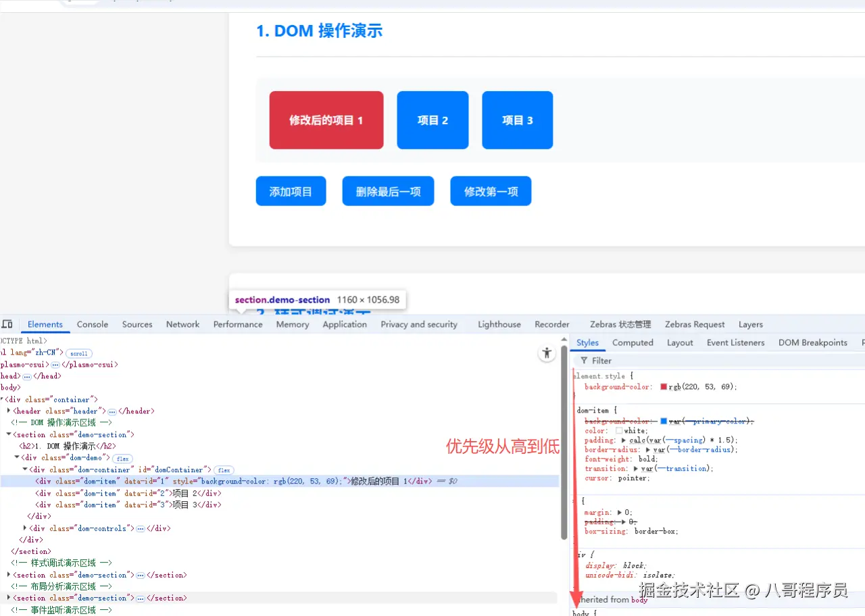Click the red 修改后的项目 1 item
Screen dimensions: 865x616
326,120
